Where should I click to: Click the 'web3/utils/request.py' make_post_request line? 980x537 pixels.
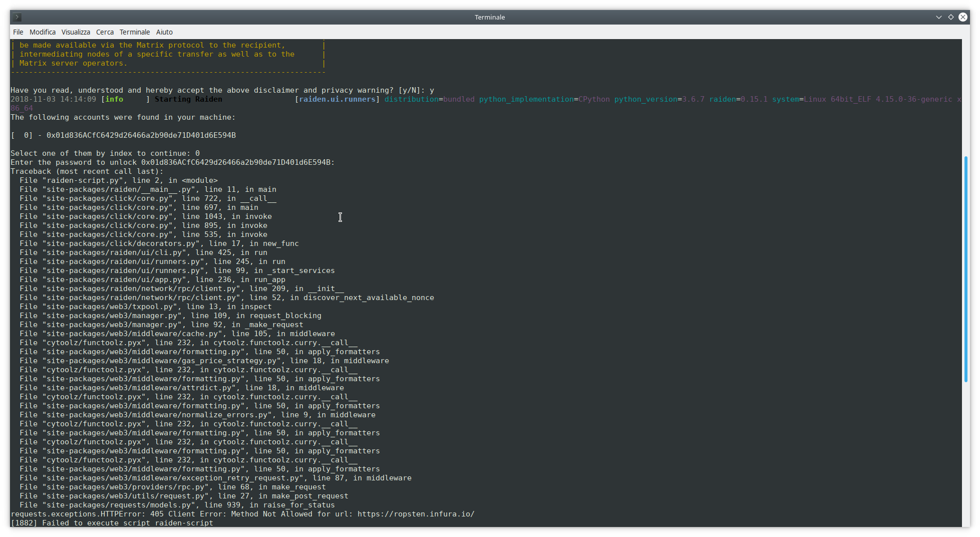tap(184, 496)
